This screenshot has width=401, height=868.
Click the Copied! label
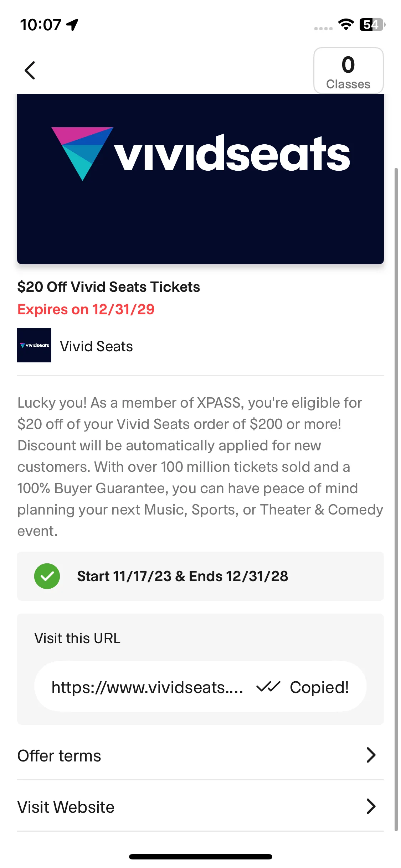(x=319, y=687)
